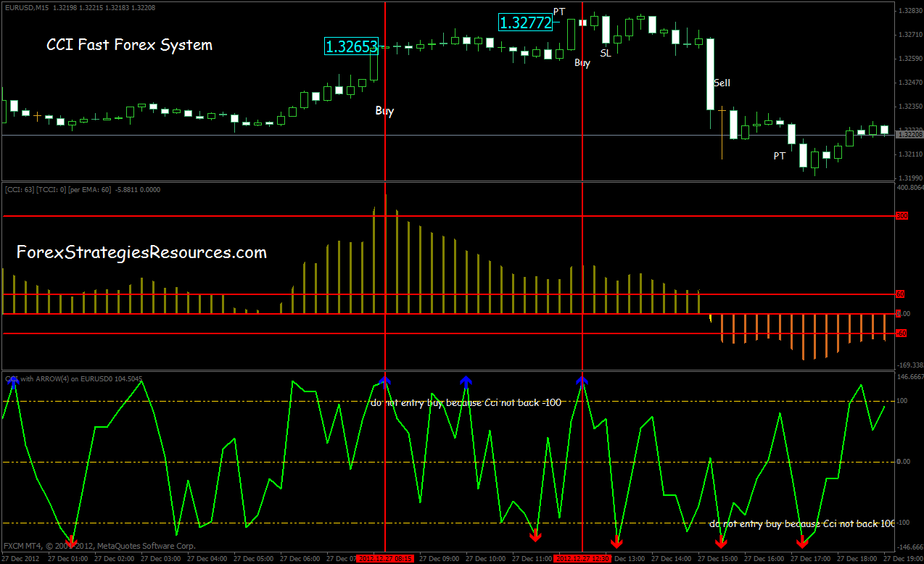This screenshot has width=924, height=564.
Task: Click the 27 Dec 03:00 time label
Action: 162,559
